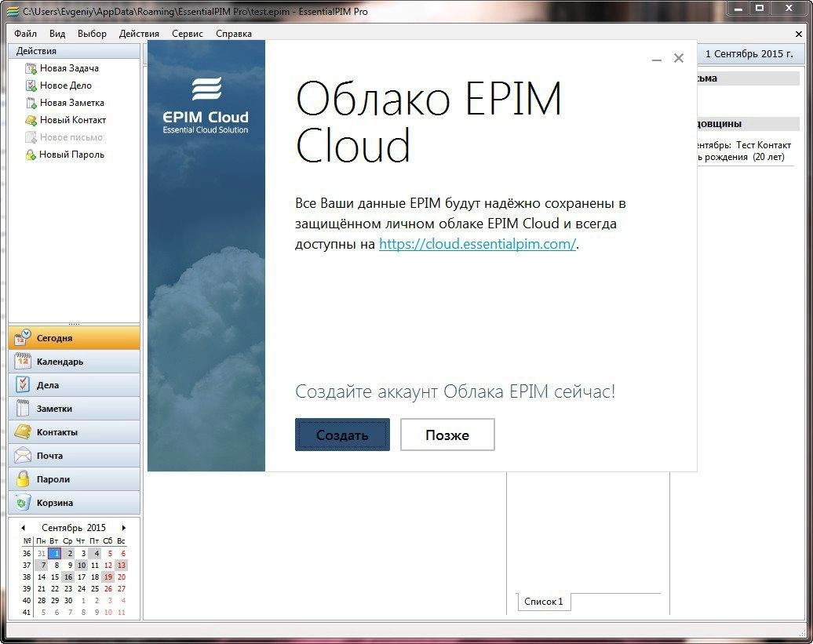
Task: Click the Новый Контакт label
Action: (72, 120)
